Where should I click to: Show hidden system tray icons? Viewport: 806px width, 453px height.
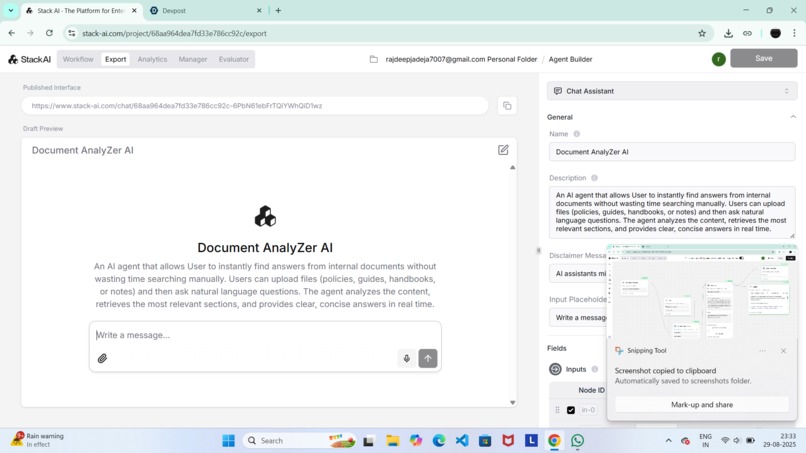coord(668,441)
